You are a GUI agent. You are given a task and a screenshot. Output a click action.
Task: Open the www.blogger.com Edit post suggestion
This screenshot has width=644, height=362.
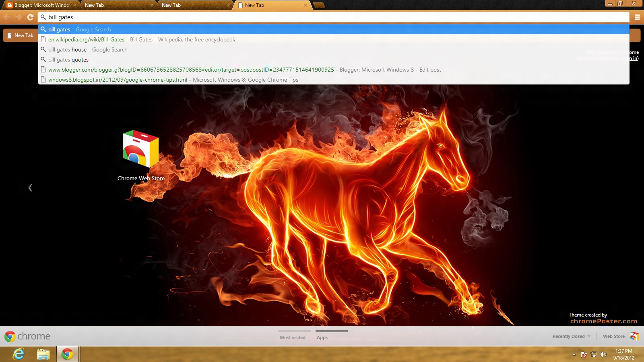click(334, 70)
